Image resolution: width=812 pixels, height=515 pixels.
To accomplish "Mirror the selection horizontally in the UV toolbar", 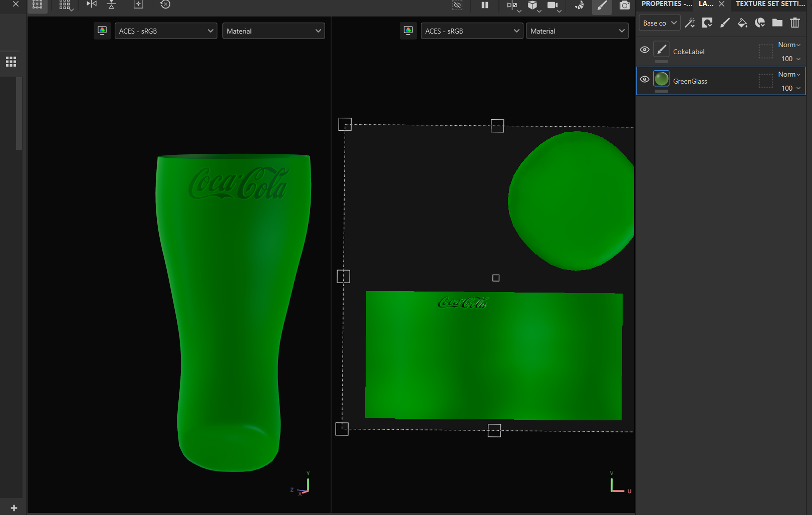I will (x=91, y=5).
